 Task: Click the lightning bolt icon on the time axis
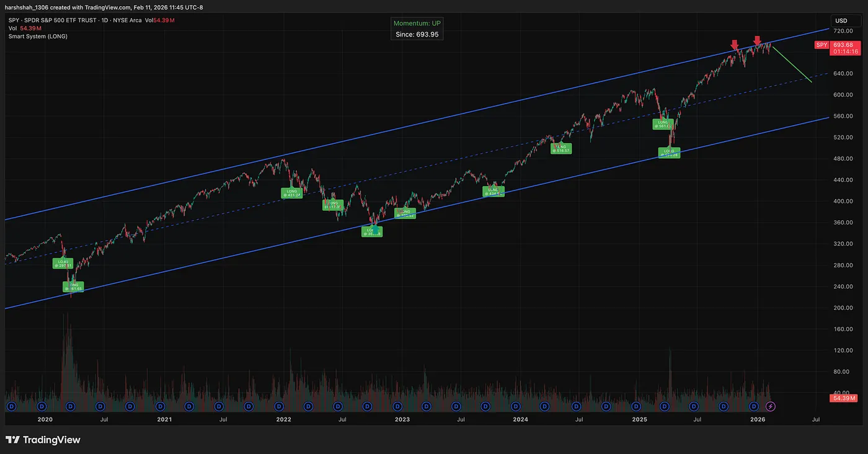click(771, 406)
